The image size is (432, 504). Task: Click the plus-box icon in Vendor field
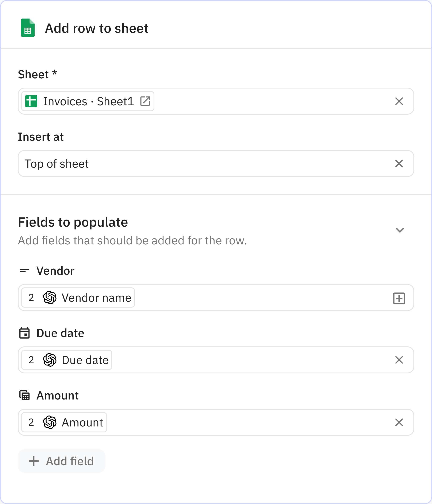tap(399, 298)
